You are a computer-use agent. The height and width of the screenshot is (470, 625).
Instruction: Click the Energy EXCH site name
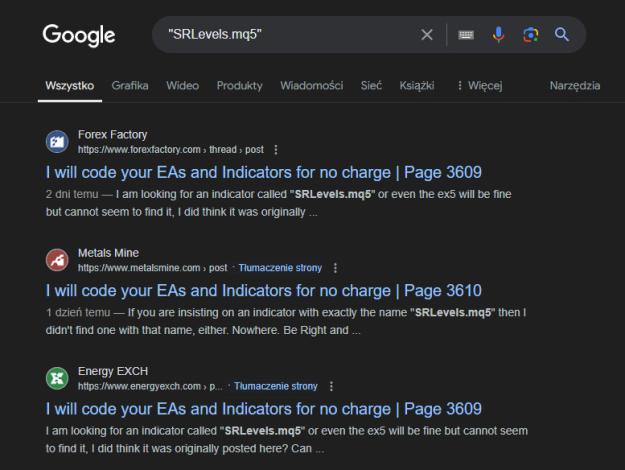point(113,372)
